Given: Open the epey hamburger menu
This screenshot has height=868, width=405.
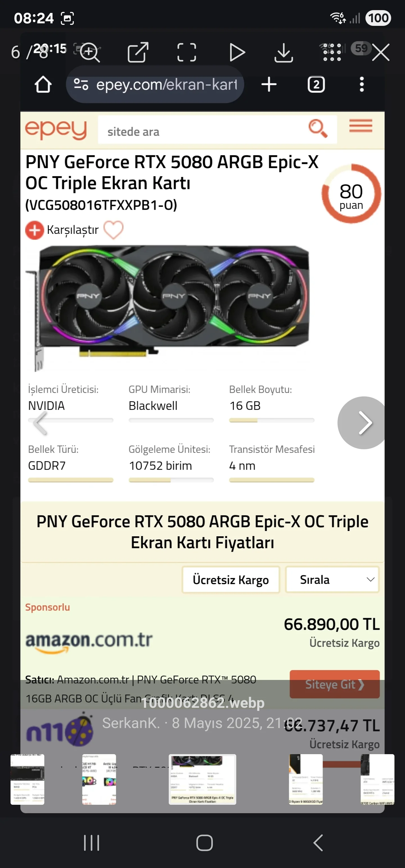Looking at the screenshot, I should click(361, 126).
